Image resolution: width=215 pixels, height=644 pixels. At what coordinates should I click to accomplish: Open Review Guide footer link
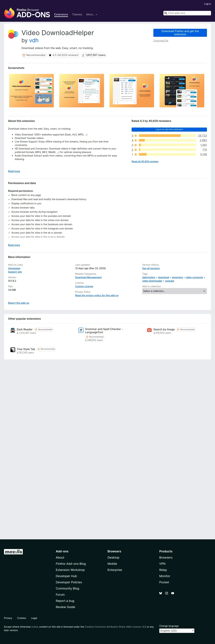click(65, 607)
